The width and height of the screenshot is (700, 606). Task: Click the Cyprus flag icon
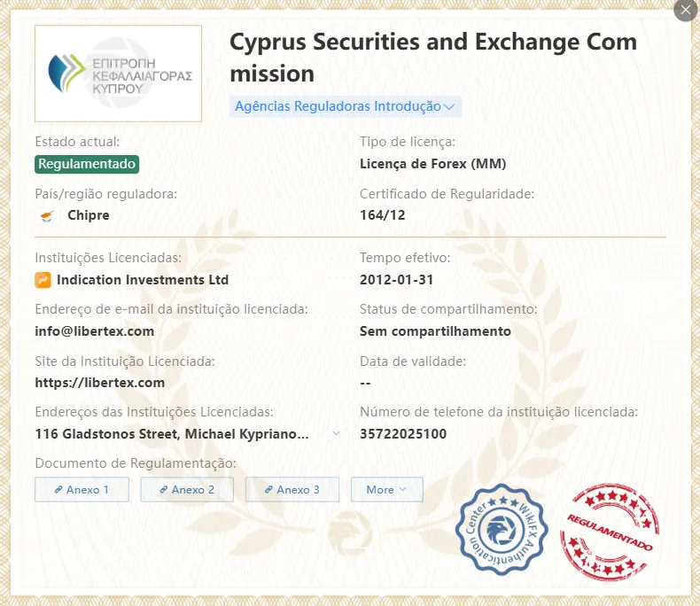[47, 216]
